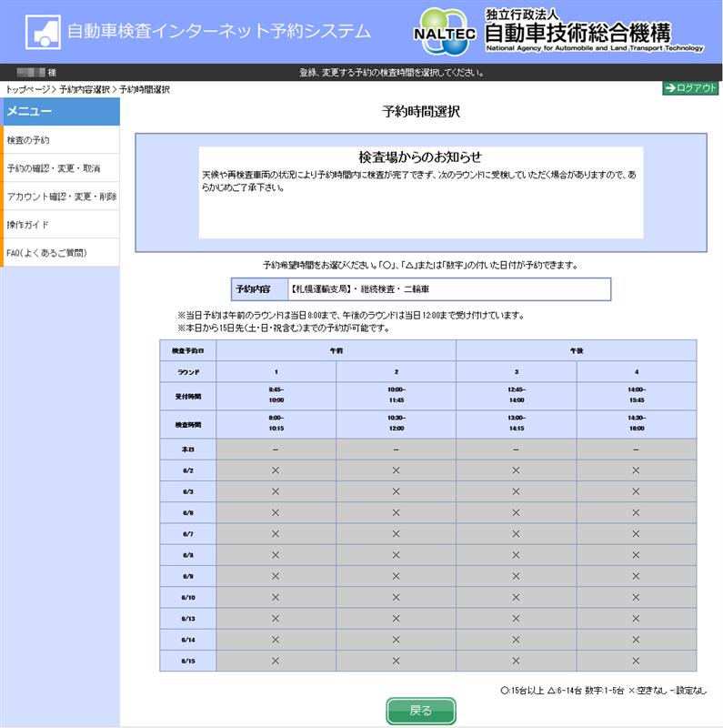Click the truck logo icon in the header

43,32
